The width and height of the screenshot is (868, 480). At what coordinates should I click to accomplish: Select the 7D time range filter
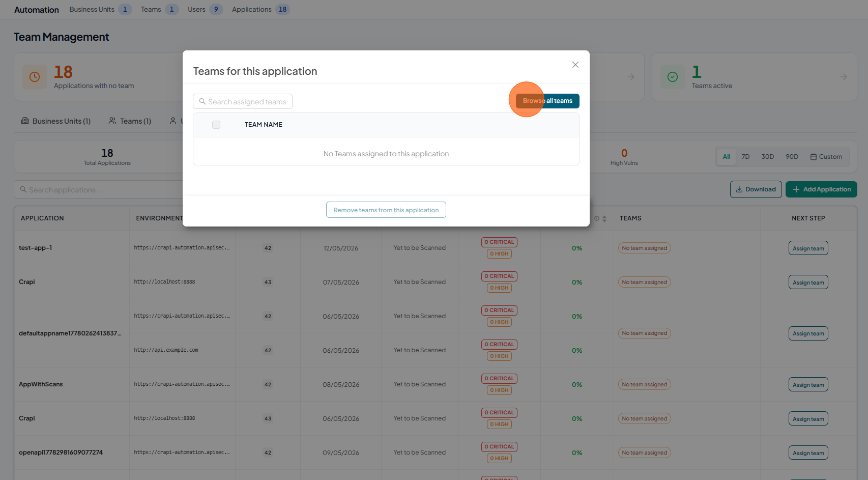pos(746,157)
